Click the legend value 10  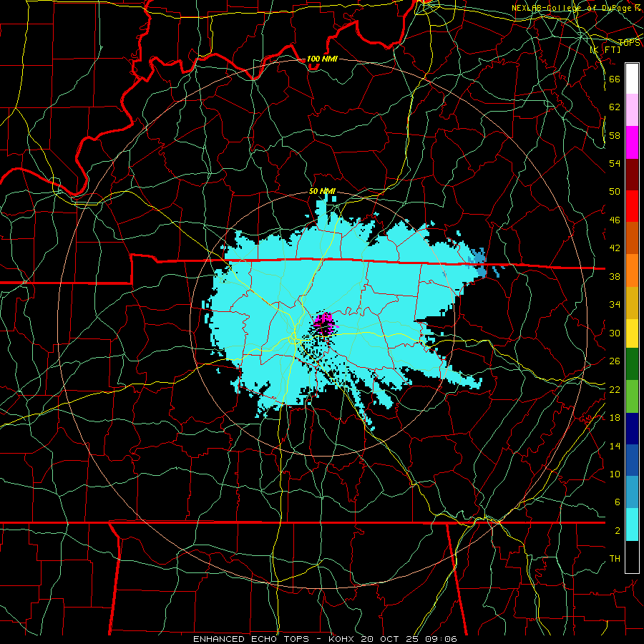[615, 474]
